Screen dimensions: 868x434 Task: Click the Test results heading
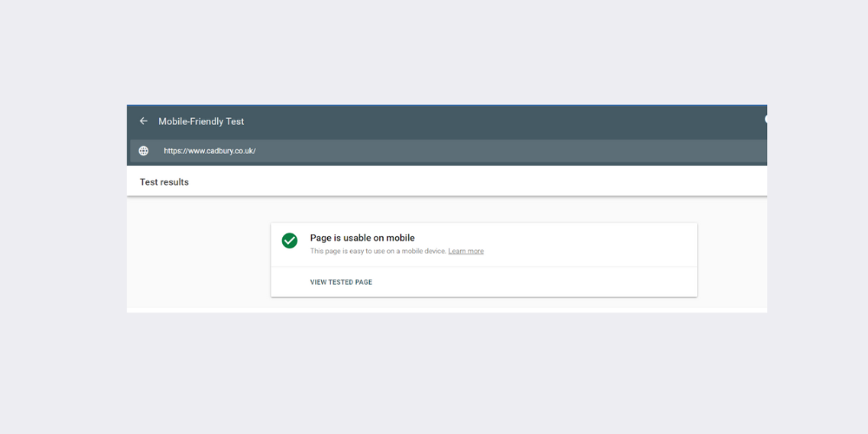(164, 182)
